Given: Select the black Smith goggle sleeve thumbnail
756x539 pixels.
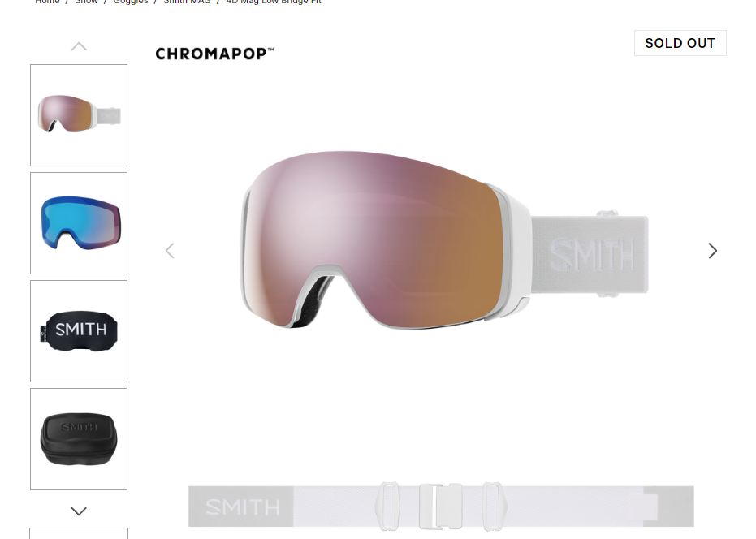Looking at the screenshot, I should (79, 331).
